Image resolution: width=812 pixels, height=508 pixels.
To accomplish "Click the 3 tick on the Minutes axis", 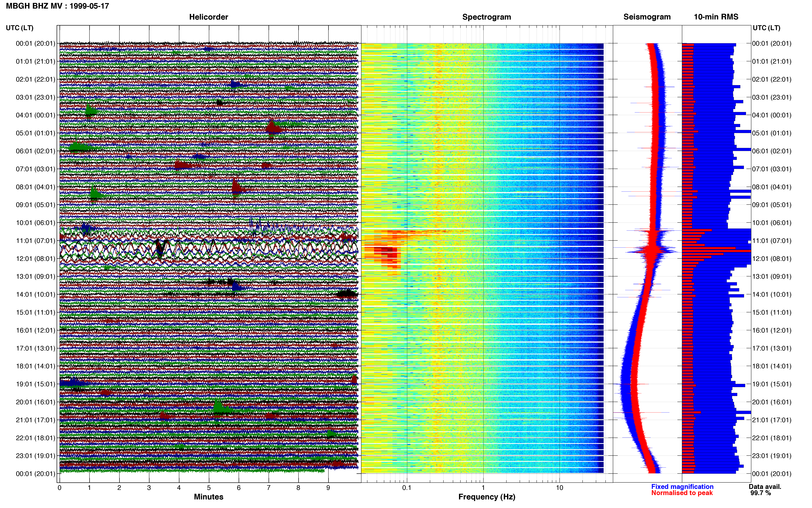I will (x=149, y=488).
